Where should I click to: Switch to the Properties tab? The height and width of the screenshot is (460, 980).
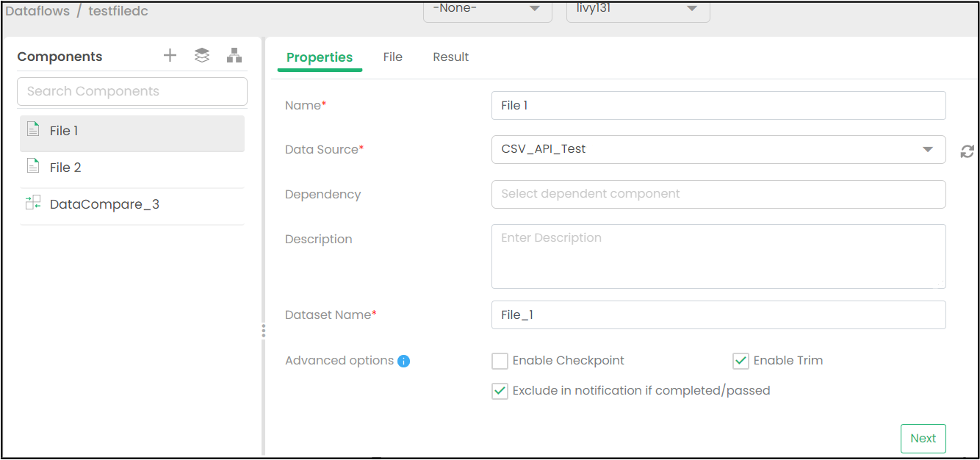click(320, 57)
